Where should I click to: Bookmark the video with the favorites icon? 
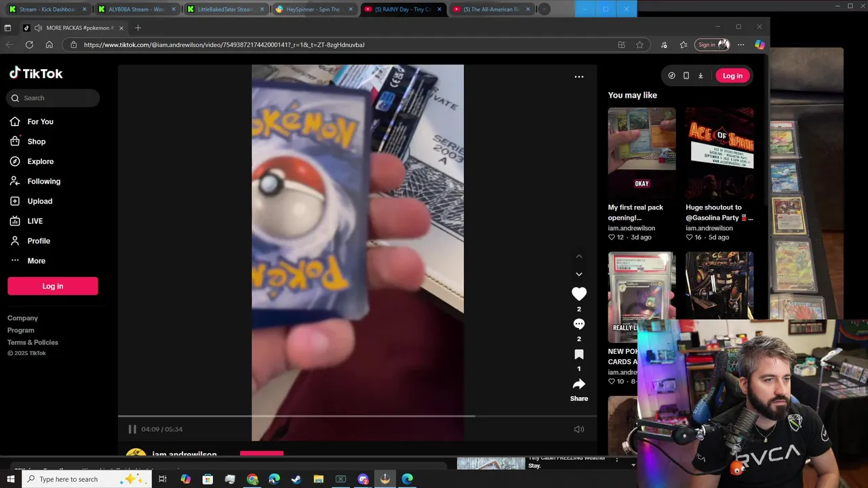(579, 354)
